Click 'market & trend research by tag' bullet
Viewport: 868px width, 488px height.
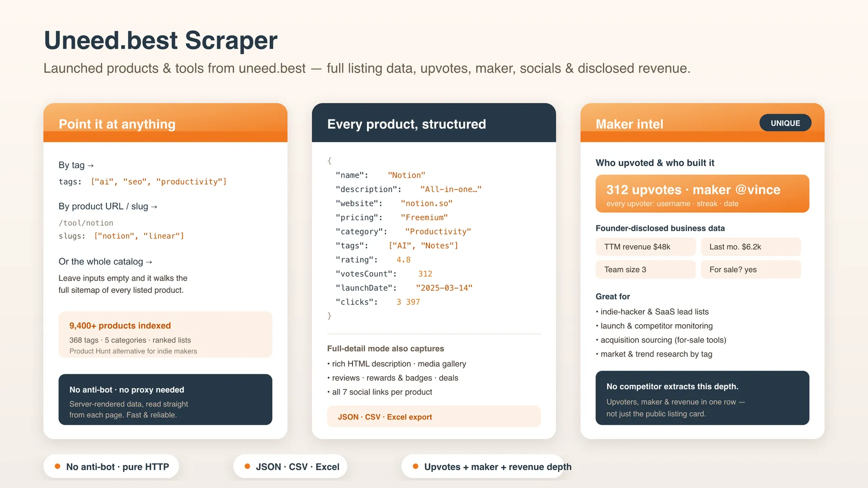tap(654, 354)
